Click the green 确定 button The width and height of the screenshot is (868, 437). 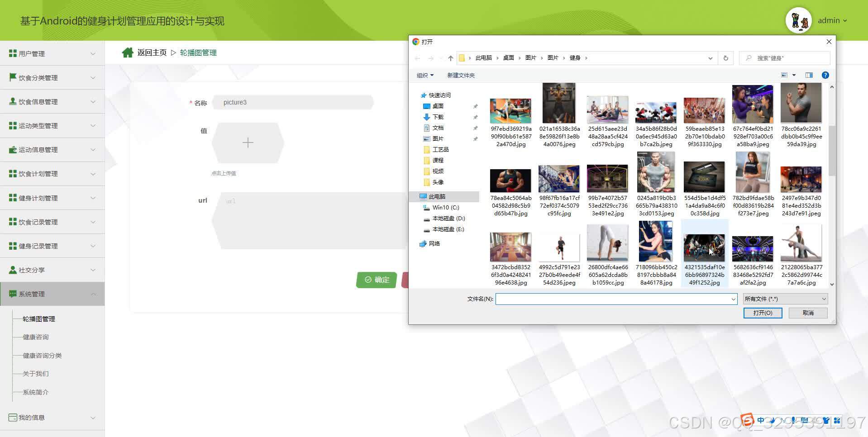pos(377,280)
